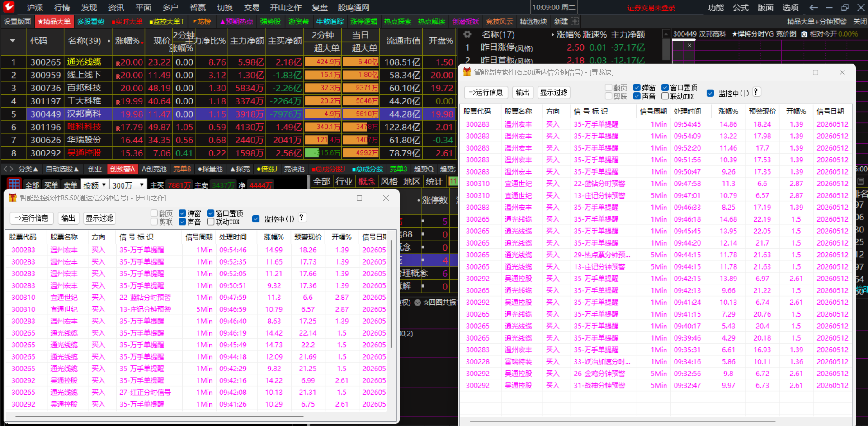Click horizontal scrollbar in 开山之作 window

coord(159,416)
